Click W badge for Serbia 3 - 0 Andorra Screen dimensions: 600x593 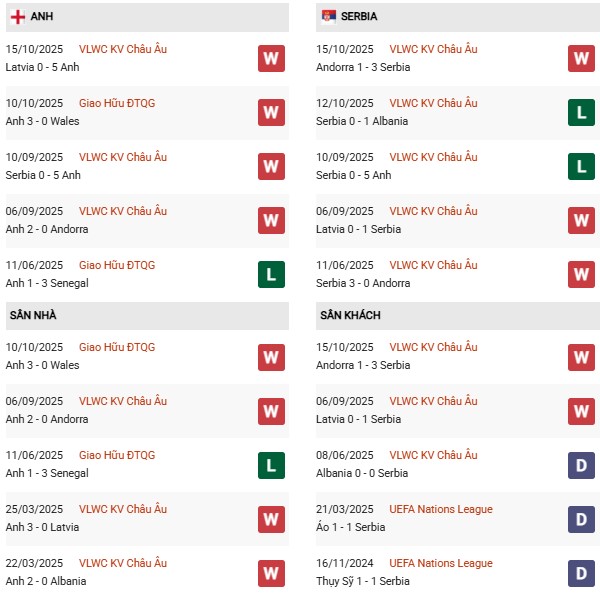click(581, 274)
